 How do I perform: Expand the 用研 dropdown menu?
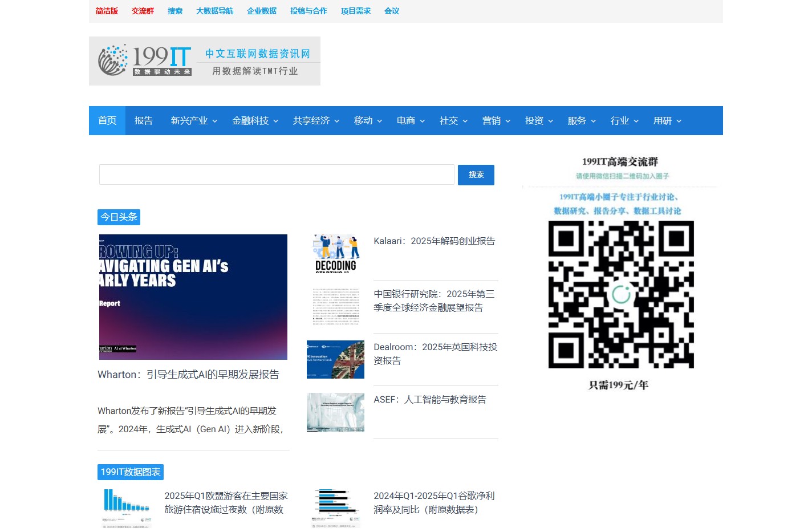[x=667, y=120]
